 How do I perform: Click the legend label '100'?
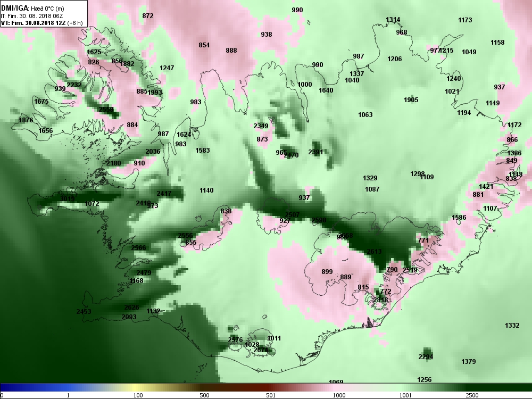point(138,395)
